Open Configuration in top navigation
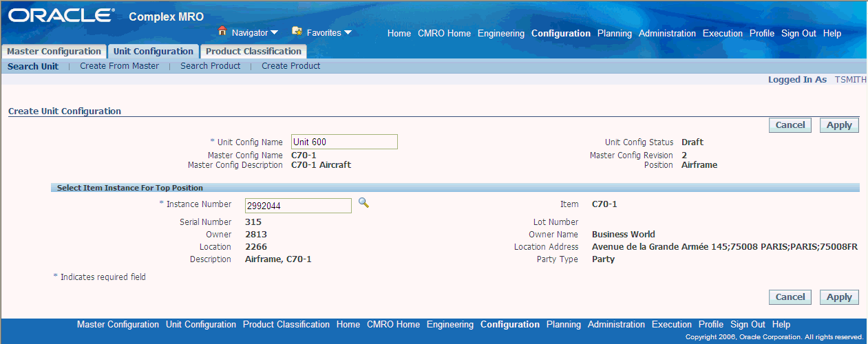This screenshot has width=868, height=344. tap(561, 33)
